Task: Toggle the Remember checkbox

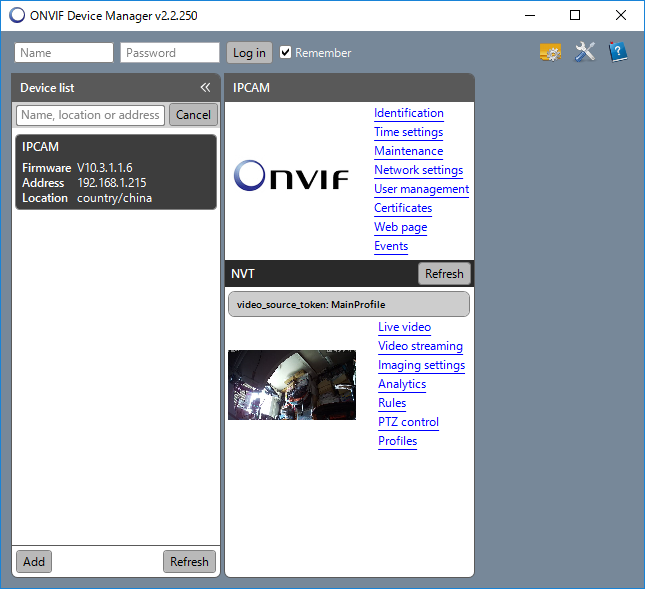Action: (x=285, y=52)
